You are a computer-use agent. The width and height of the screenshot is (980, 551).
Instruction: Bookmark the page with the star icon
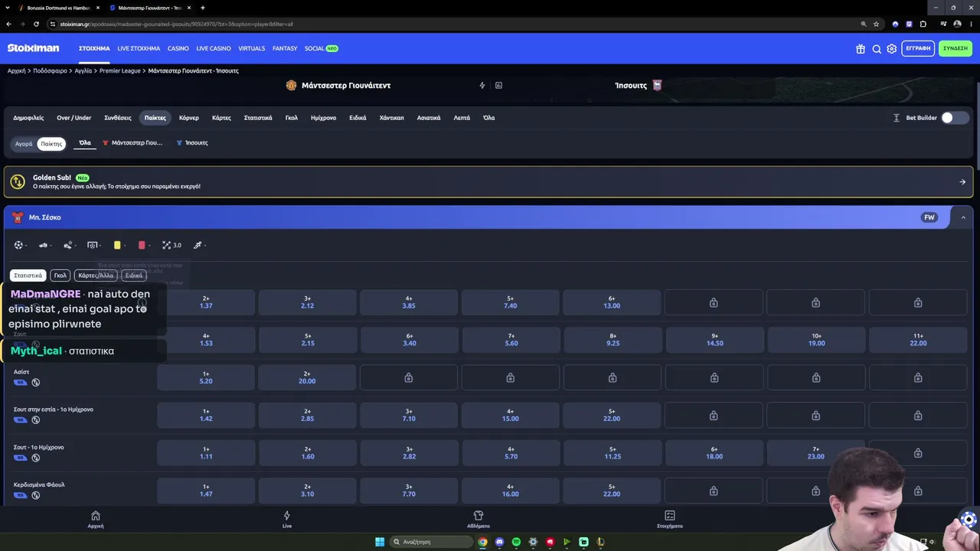click(876, 24)
